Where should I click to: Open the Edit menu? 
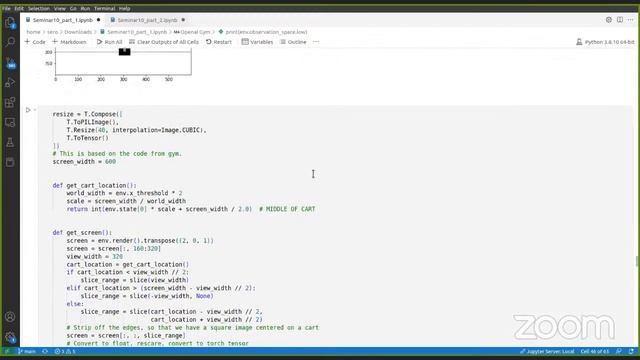(x=19, y=8)
